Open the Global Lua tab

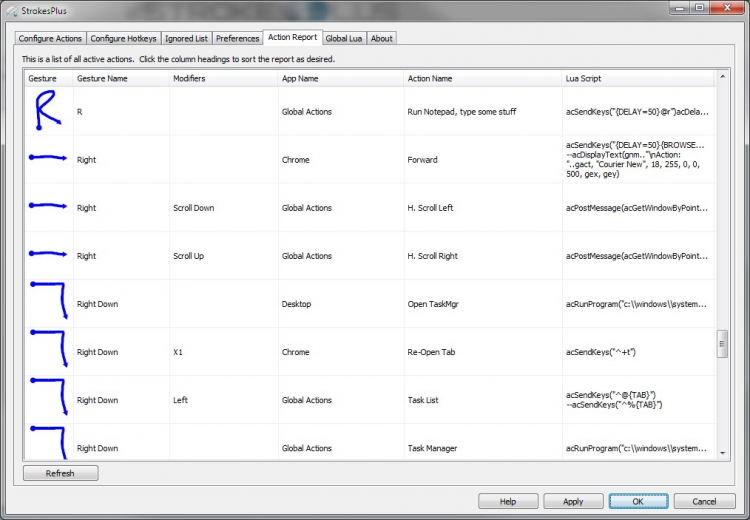click(344, 38)
